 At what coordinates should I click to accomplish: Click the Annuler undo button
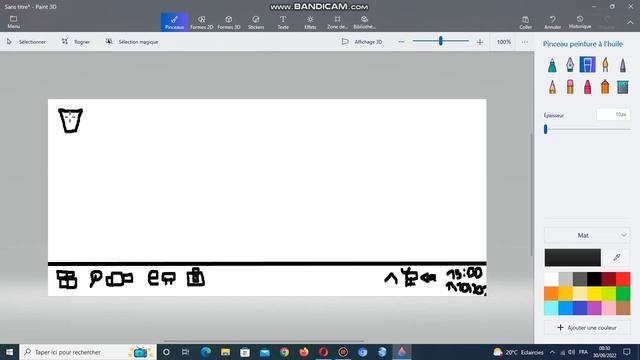pyautogui.click(x=553, y=22)
